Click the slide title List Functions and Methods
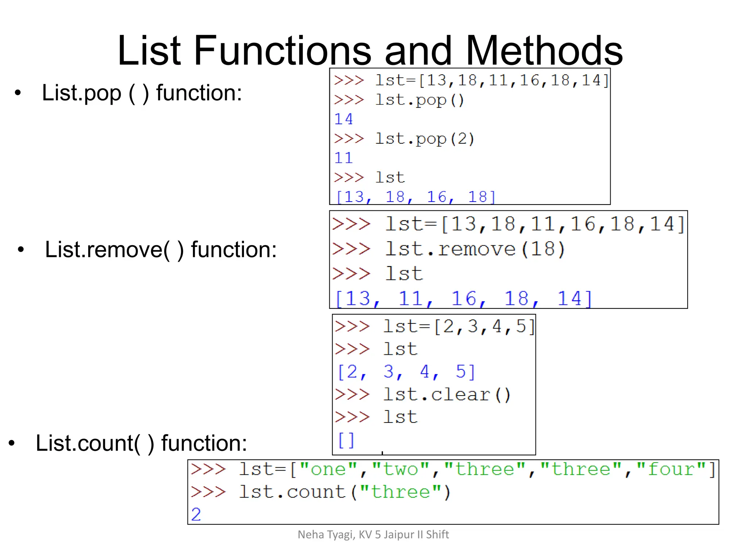This screenshot has width=747, height=560. 370,50
